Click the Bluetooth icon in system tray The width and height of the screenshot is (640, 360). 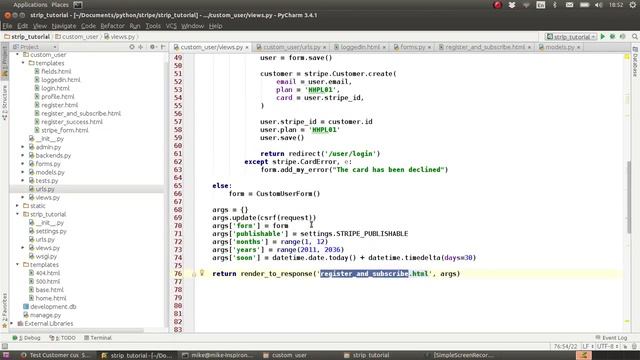554,5
